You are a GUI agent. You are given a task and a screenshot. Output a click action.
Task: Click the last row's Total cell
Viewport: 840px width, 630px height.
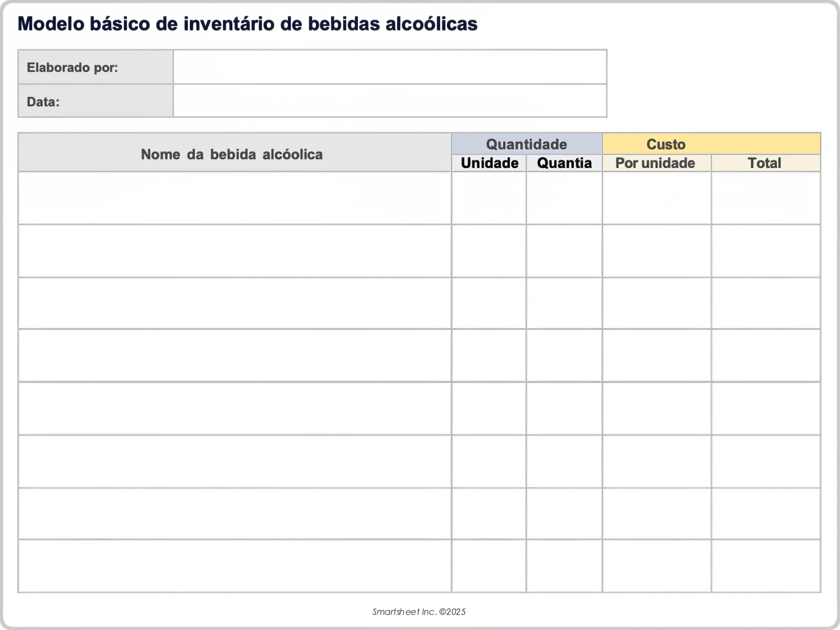tap(765, 566)
